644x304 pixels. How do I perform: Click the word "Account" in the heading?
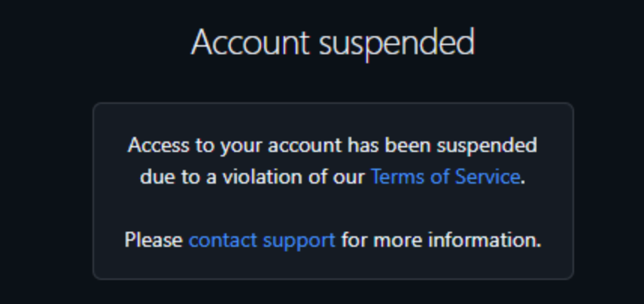[x=251, y=43]
